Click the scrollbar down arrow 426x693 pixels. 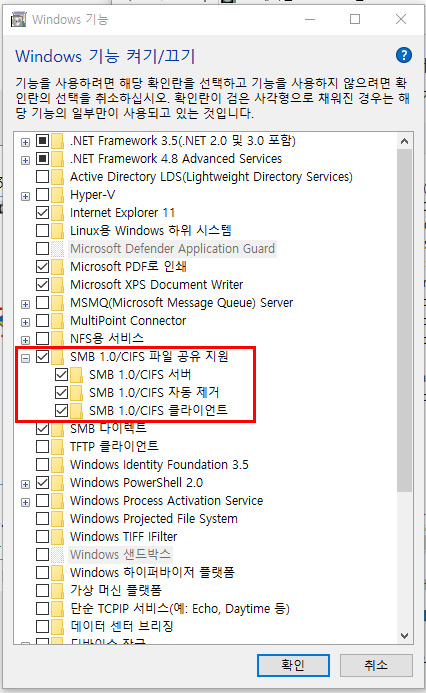tap(404, 636)
